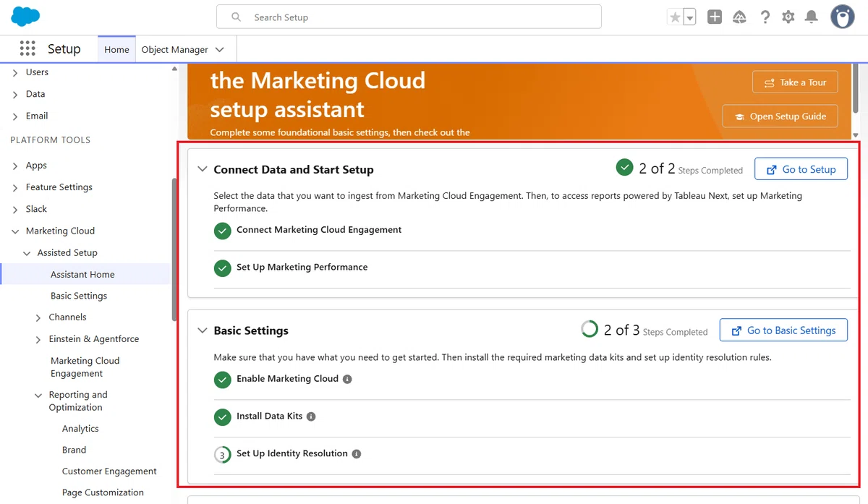Click the Favorites star icon

click(x=675, y=17)
